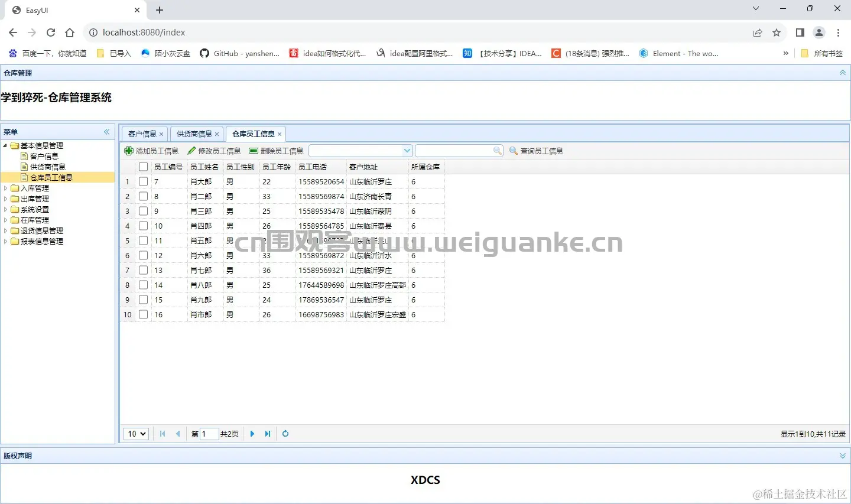Screen dimensions: 851x504
Task: Open the Chrome three-dot menu
Action: (x=838, y=32)
